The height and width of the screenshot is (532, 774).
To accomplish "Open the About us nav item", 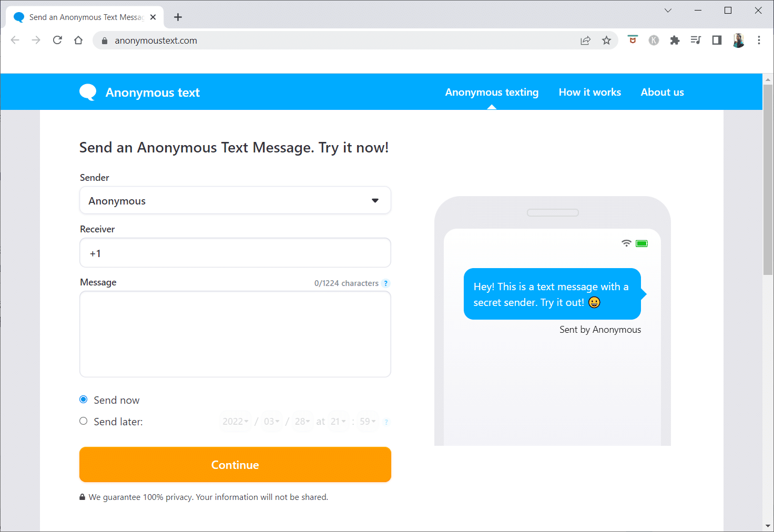I will (x=663, y=92).
